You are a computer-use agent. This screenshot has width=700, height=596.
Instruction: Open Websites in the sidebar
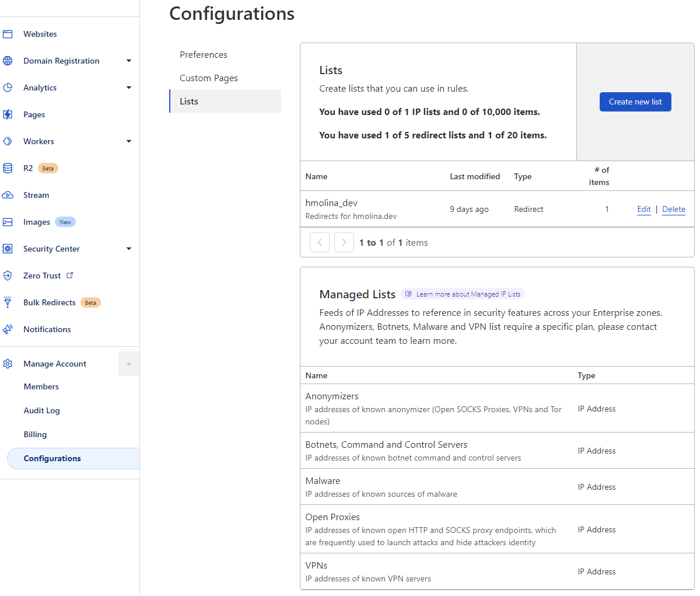(40, 34)
